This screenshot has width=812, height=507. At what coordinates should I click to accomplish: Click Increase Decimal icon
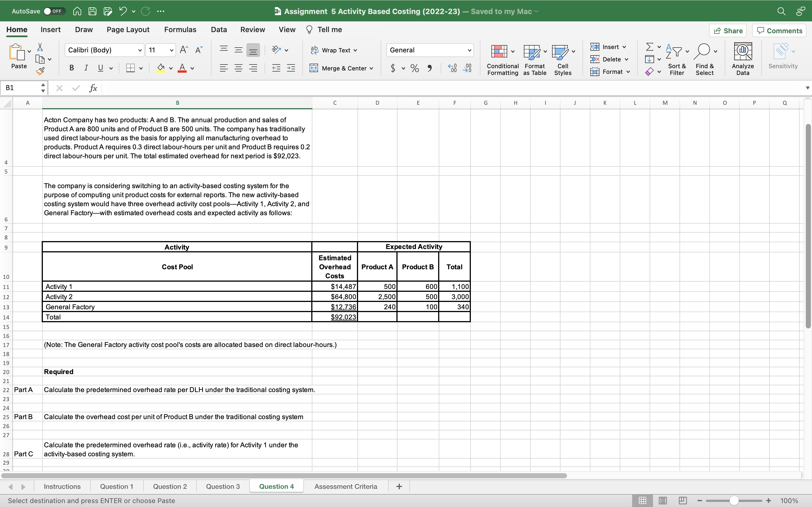click(x=452, y=68)
